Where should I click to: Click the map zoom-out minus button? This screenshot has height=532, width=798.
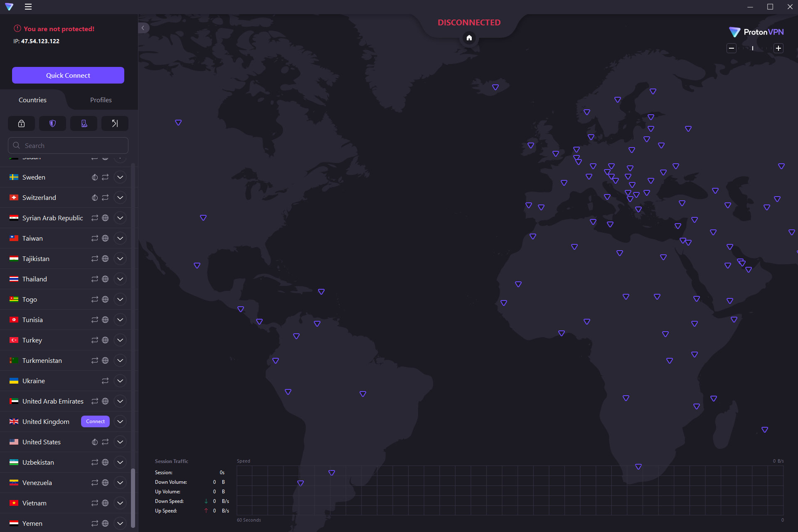tap(731, 49)
